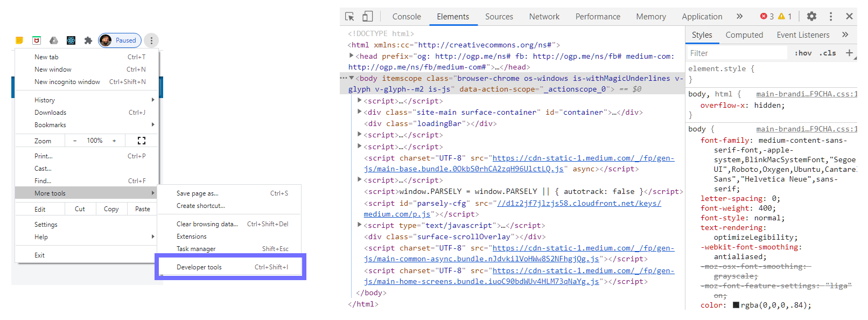The image size is (868, 320).
Task: Select Create shortcut… in submenu
Action: coord(229,206)
